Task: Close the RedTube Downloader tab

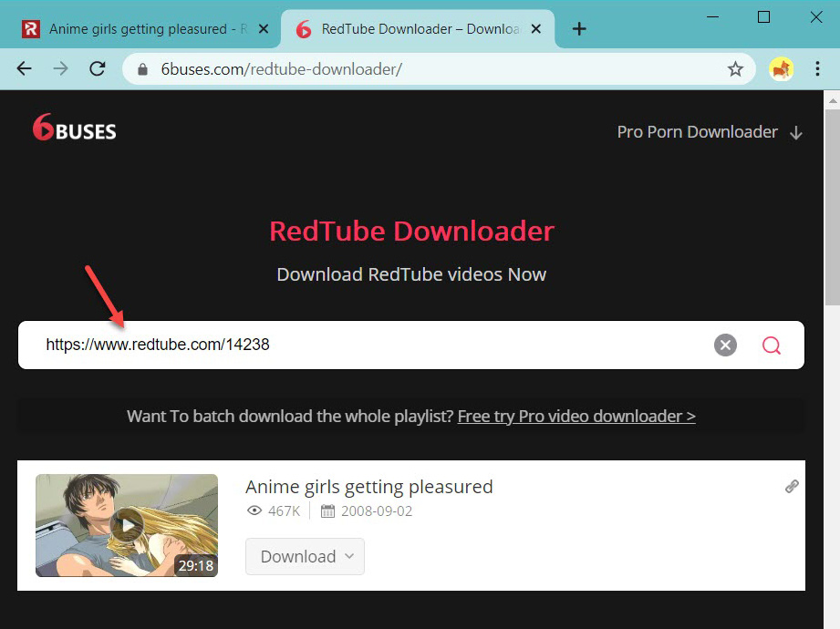Action: coord(535,29)
